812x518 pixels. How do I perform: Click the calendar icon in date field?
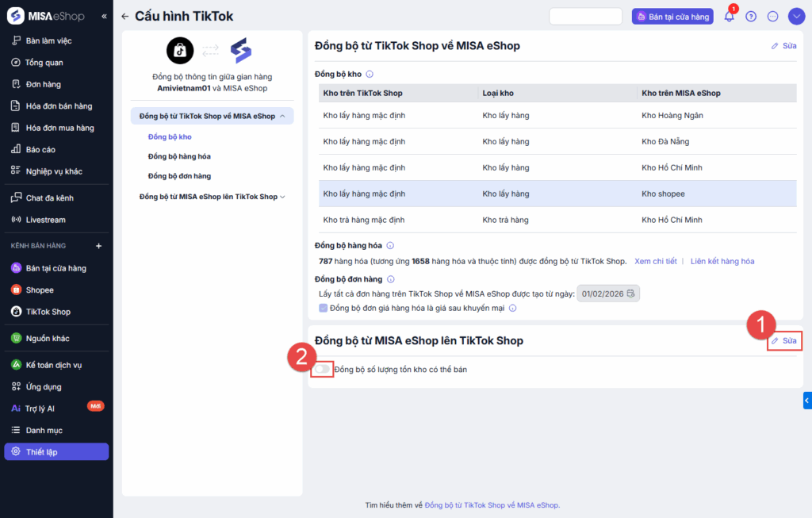pos(630,294)
